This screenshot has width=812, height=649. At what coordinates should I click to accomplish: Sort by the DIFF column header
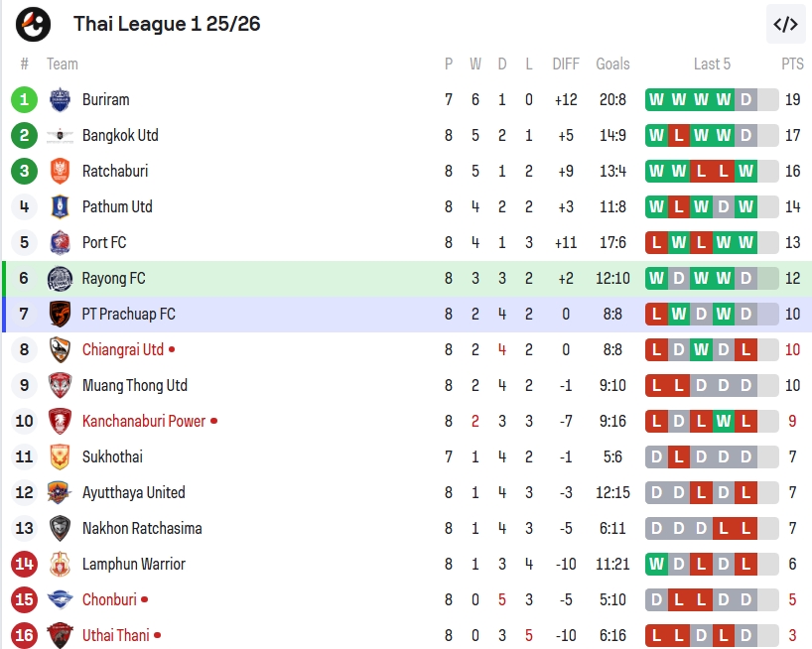coord(566,64)
